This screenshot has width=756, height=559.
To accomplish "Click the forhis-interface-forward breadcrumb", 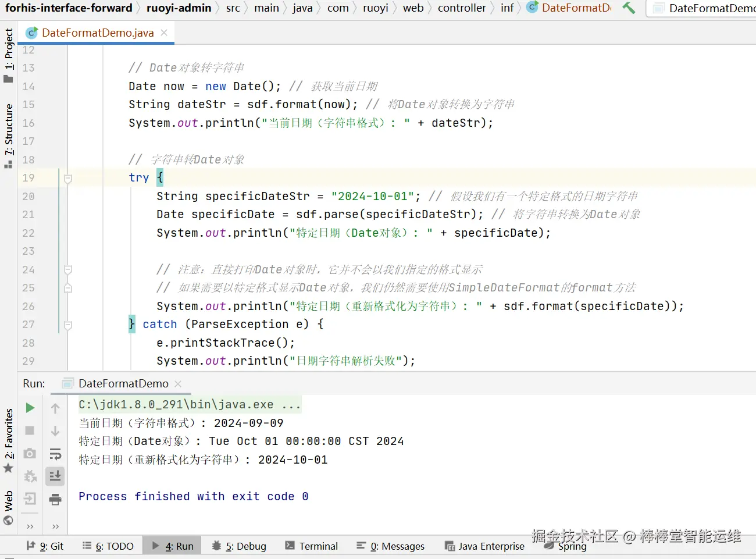I will point(69,8).
